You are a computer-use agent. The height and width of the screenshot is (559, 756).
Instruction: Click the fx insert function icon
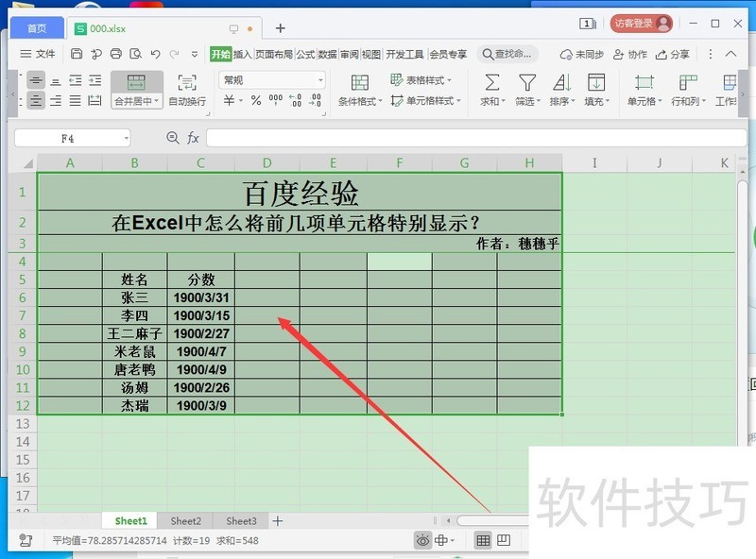coord(193,138)
